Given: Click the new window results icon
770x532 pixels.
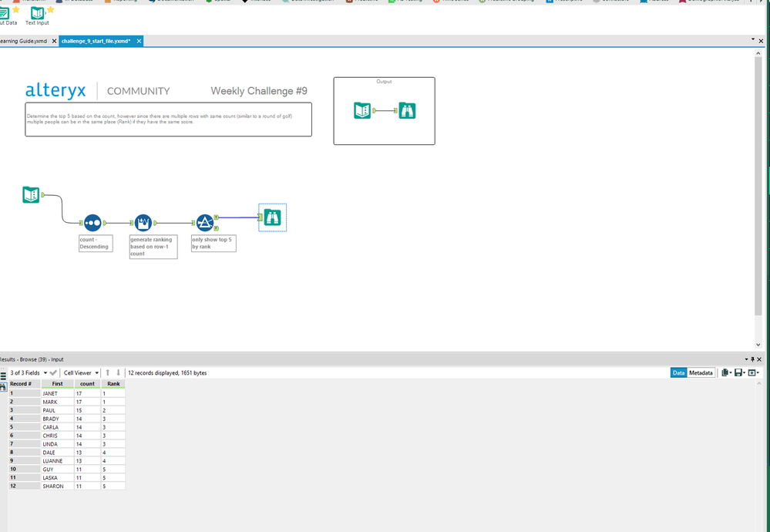Looking at the screenshot, I should 752,373.
